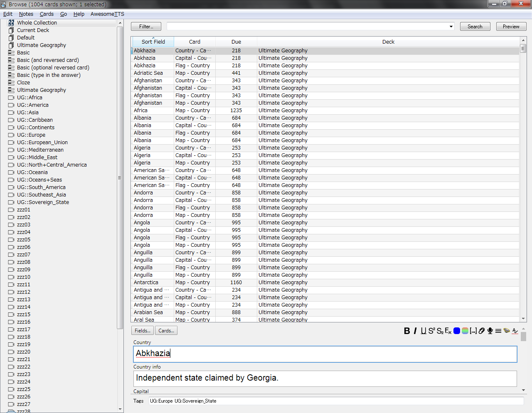The width and height of the screenshot is (532, 413).
Task: Toggle underline formatting
Action: click(x=423, y=331)
